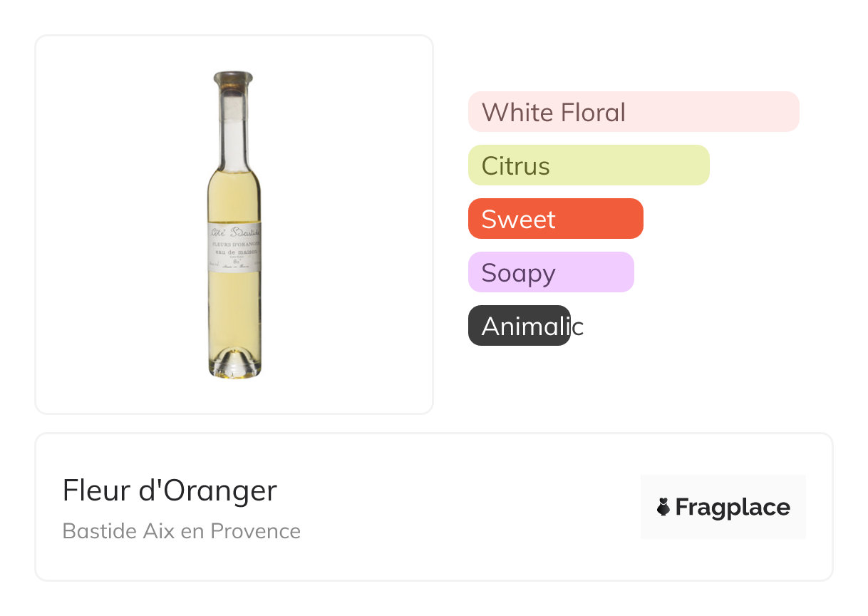The width and height of the screenshot is (868, 616).
Task: Click the bottle's cork stopper top
Action: [x=234, y=78]
